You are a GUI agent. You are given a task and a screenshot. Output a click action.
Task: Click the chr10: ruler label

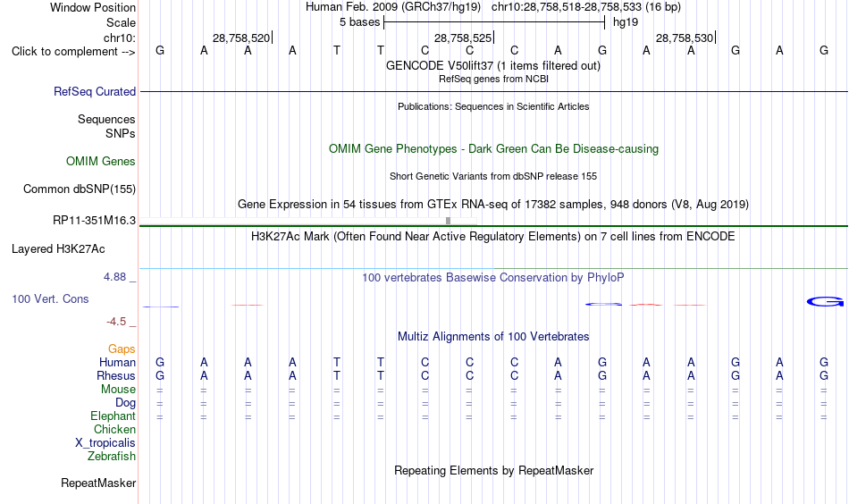[120, 38]
